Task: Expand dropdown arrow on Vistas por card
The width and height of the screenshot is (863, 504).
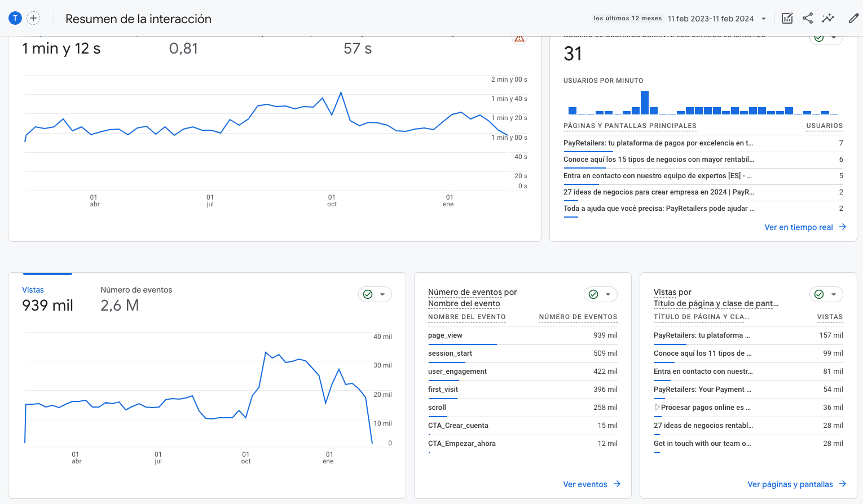Action: 834,294
